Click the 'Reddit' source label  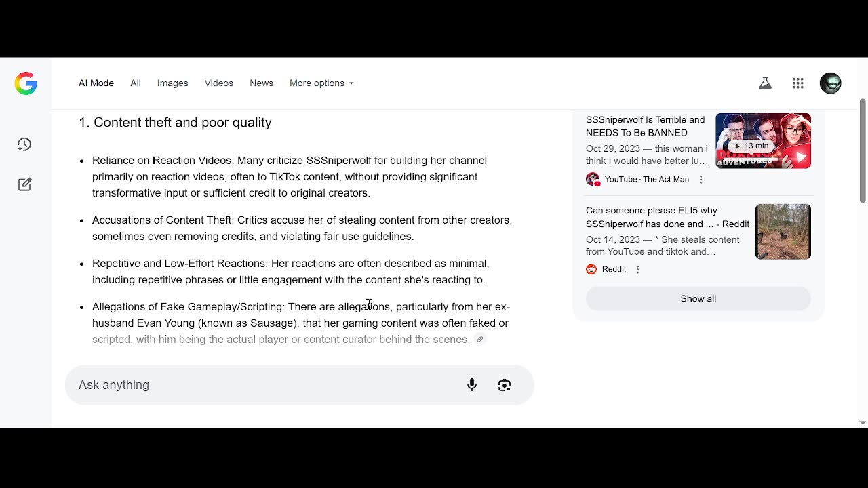[614, 270]
